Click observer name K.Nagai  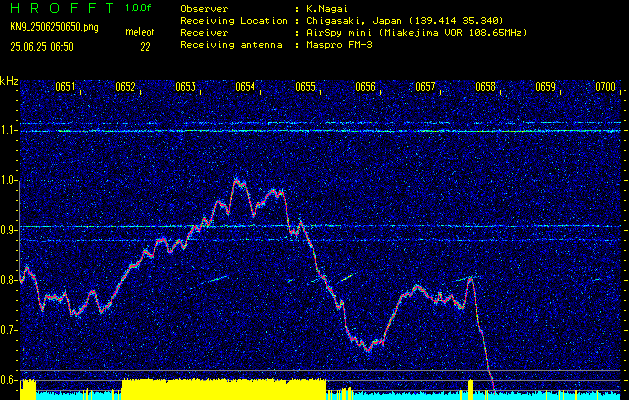click(327, 8)
